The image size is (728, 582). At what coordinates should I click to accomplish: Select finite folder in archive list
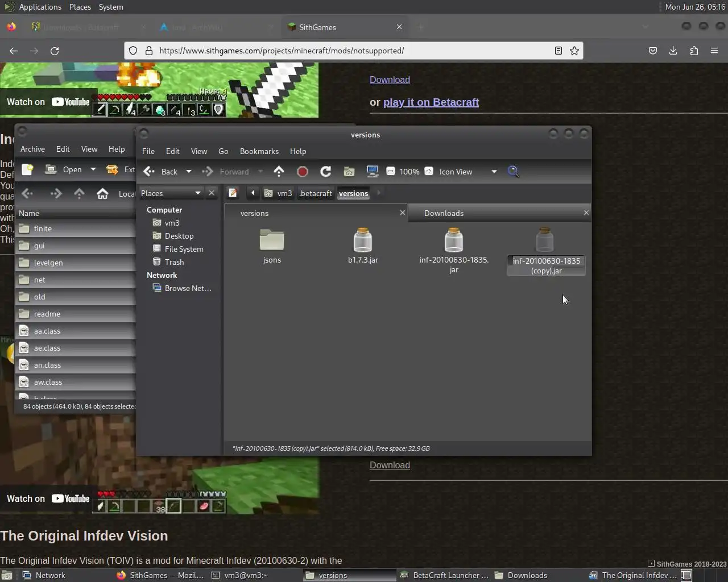(76, 228)
